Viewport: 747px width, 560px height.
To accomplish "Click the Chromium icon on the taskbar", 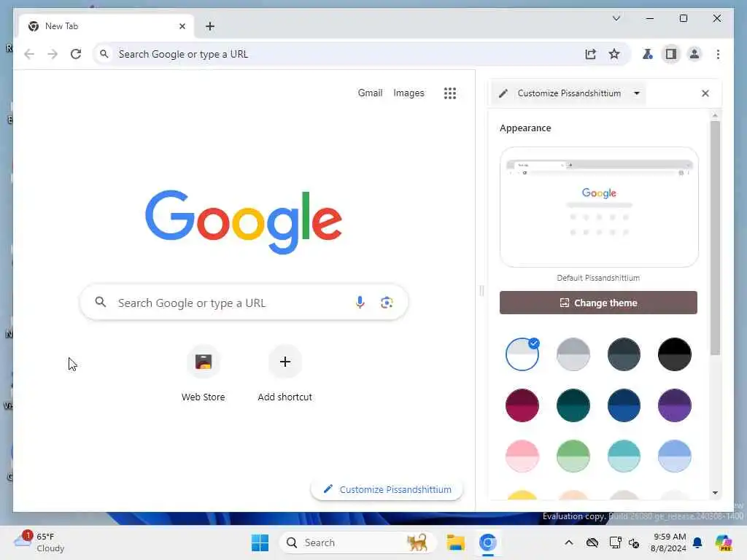I will point(488,542).
